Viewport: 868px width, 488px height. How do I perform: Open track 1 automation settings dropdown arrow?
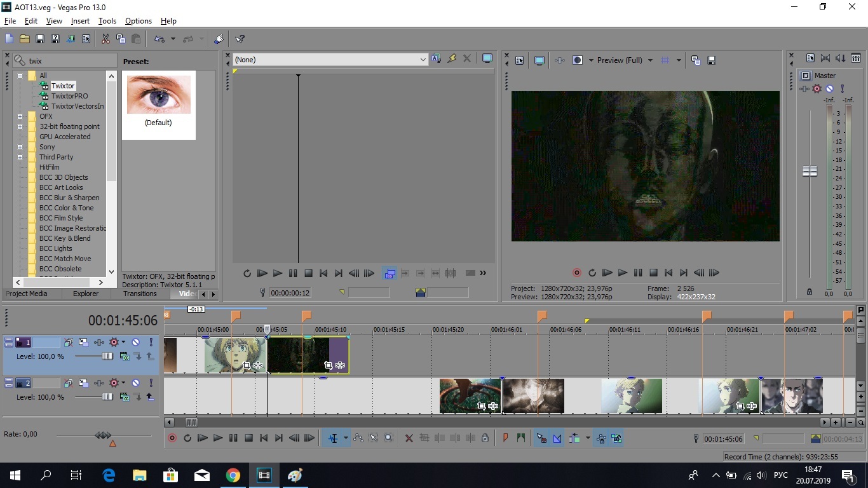pos(123,342)
